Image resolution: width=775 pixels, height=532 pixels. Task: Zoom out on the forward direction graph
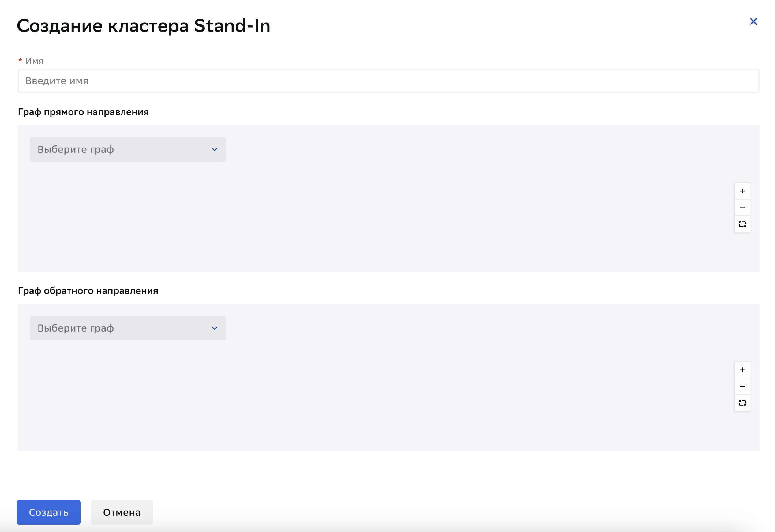[x=742, y=208]
